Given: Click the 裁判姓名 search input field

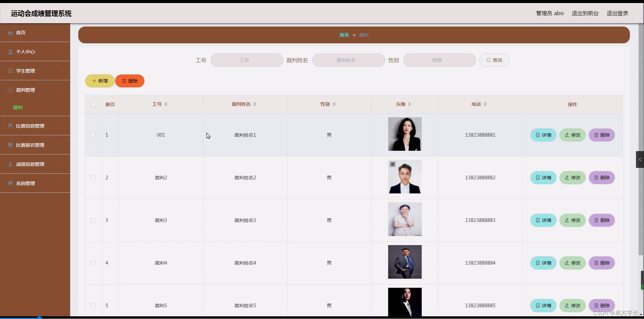Looking at the screenshot, I should click(348, 60).
